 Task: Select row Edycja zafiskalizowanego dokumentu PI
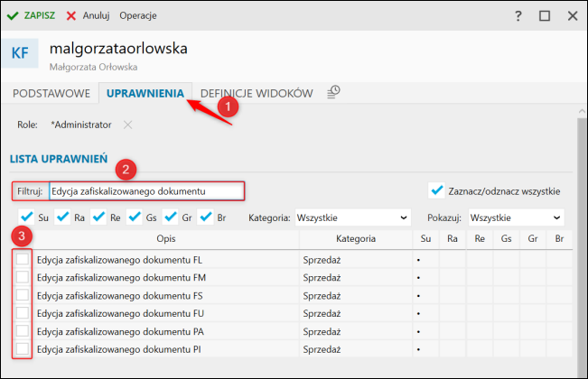pyautogui.click(x=292, y=349)
